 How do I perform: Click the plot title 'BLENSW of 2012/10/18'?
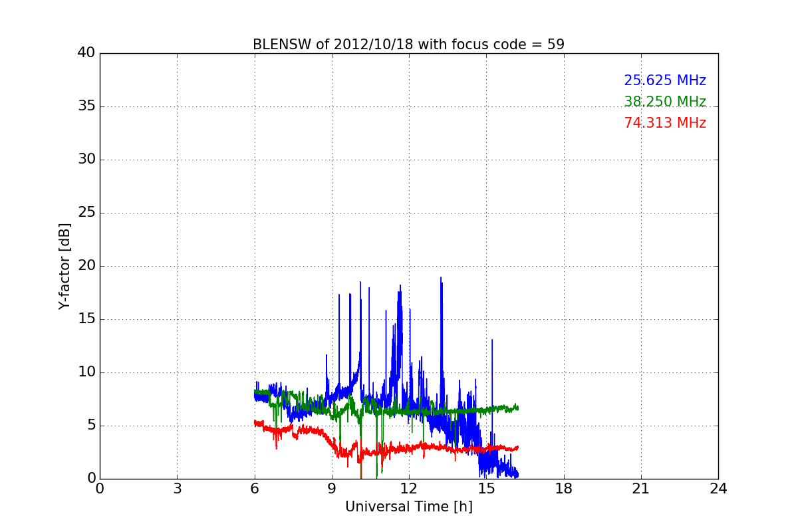tap(408, 45)
